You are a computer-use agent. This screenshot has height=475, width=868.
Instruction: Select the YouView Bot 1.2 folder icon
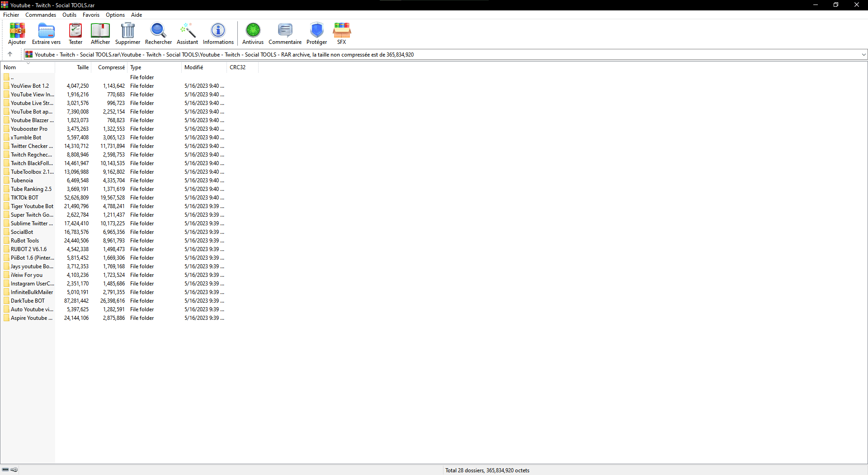(6, 86)
